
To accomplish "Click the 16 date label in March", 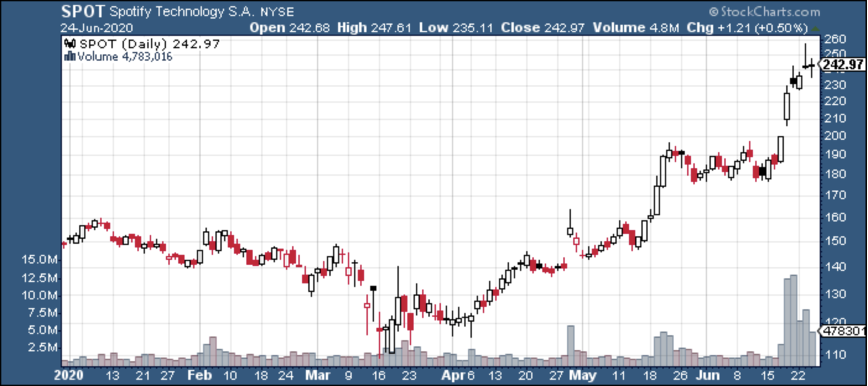I will [379, 375].
